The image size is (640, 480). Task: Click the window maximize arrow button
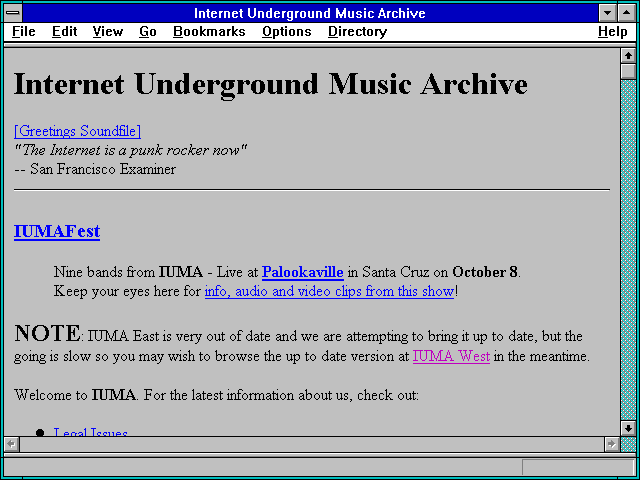[627, 13]
